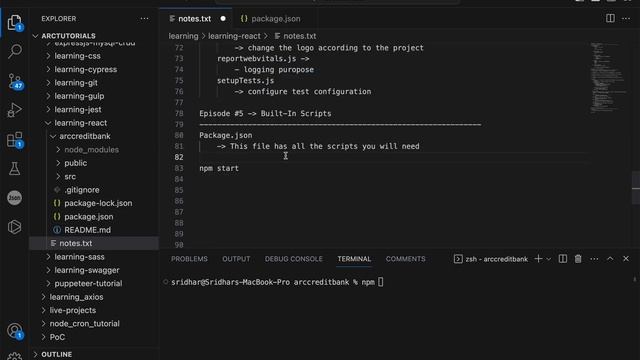Expand the learning-css folder
The image size is (640, 360).
[x=77, y=56]
